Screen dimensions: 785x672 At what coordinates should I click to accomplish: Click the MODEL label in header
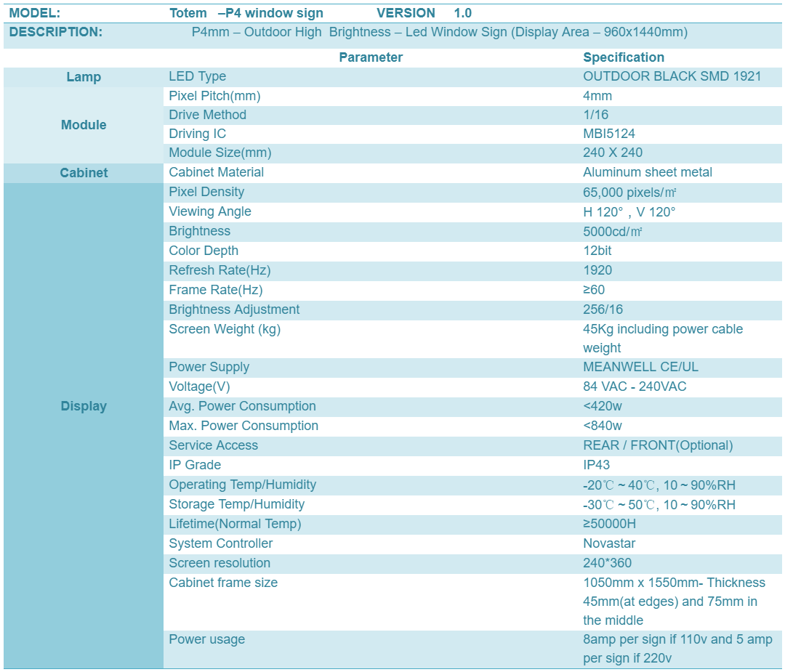[35, 13]
